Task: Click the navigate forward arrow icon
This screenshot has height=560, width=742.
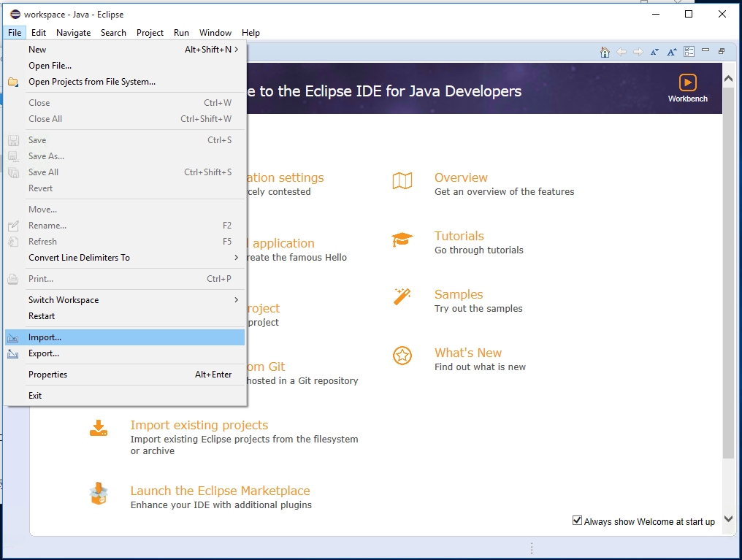Action: 638,52
